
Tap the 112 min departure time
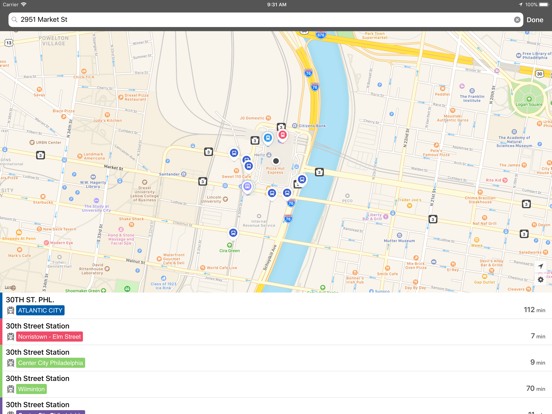coord(534,310)
